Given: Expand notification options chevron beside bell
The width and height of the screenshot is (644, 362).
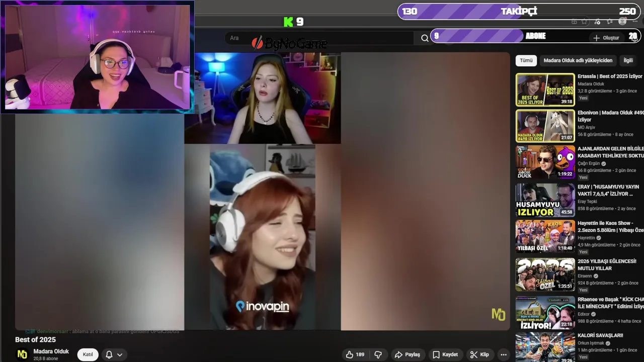Looking at the screenshot, I should click(120, 354).
